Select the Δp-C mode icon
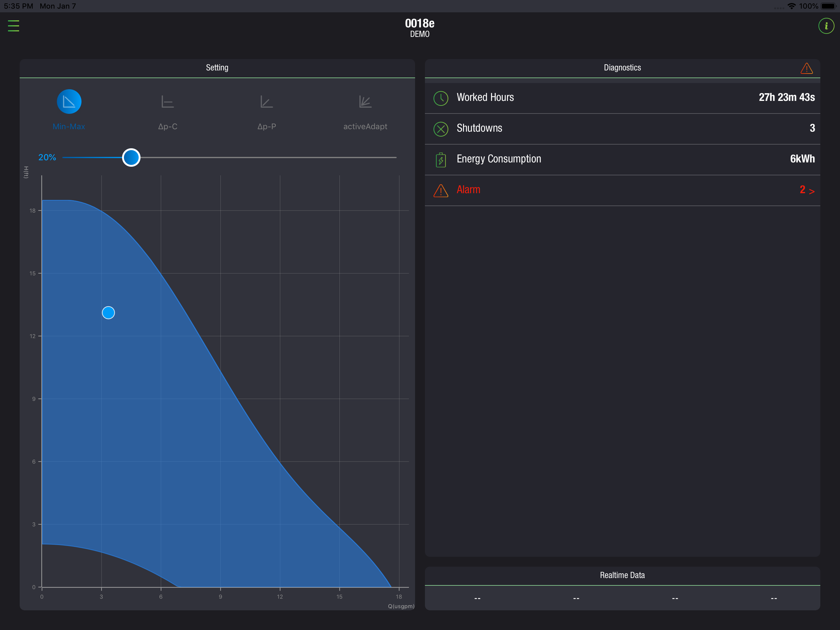 point(168,102)
